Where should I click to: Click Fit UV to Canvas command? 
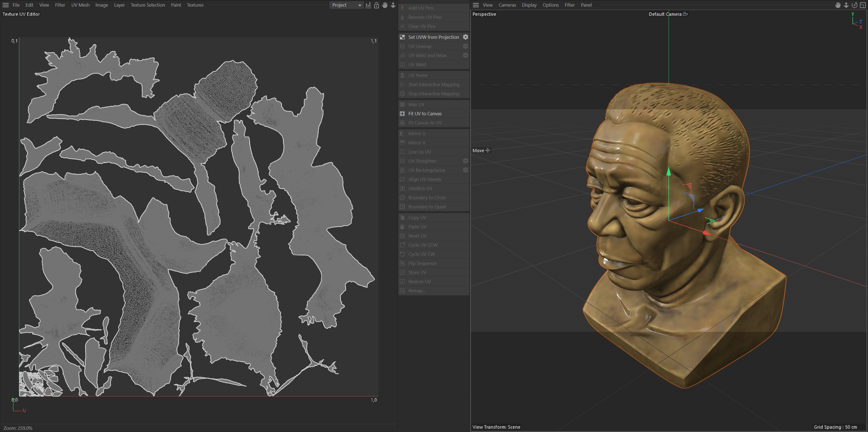tap(425, 114)
